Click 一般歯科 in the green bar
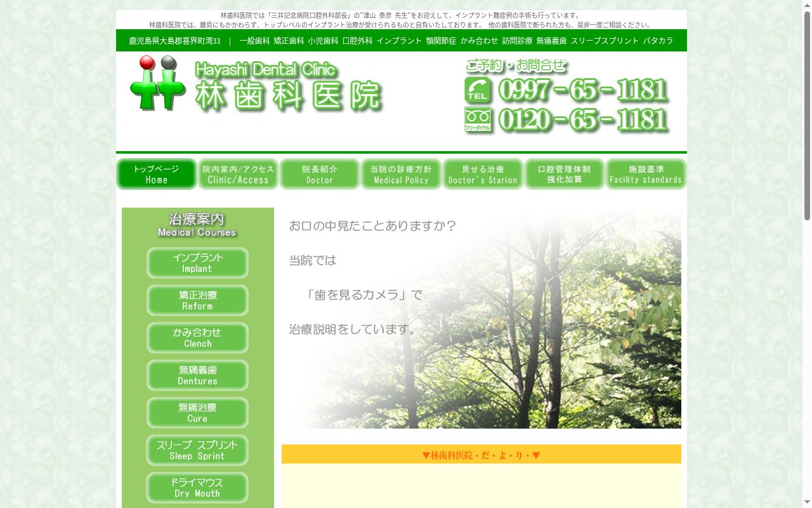 tap(254, 41)
